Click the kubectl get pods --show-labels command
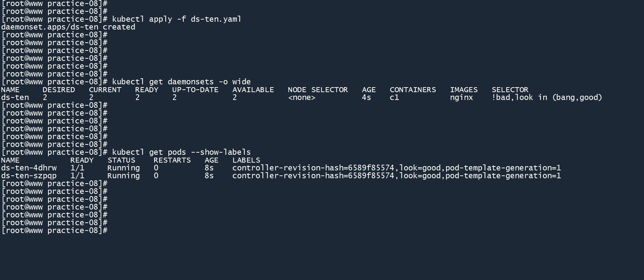This screenshot has height=280, width=644. pyautogui.click(x=181, y=152)
